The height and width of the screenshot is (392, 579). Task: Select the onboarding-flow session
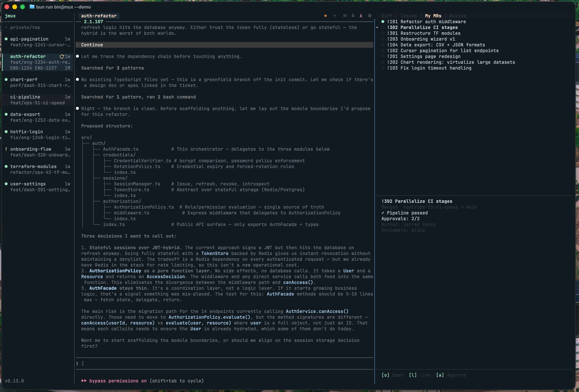(37, 152)
